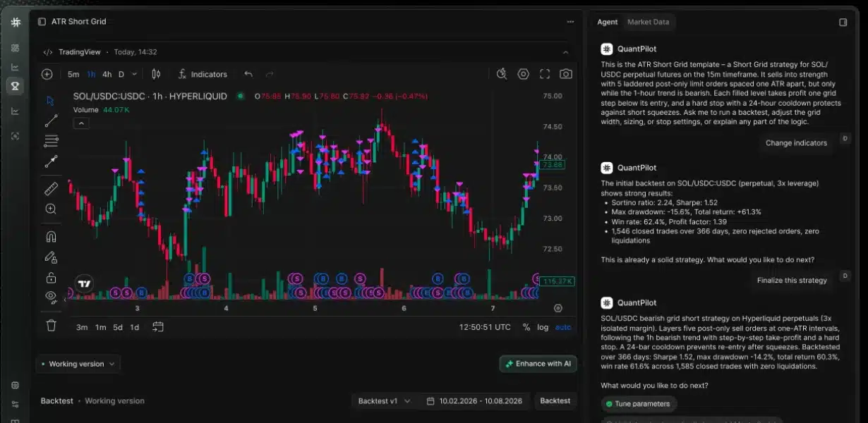Open the go to date calendar icon
This screenshot has height=423, width=868.
tap(158, 326)
